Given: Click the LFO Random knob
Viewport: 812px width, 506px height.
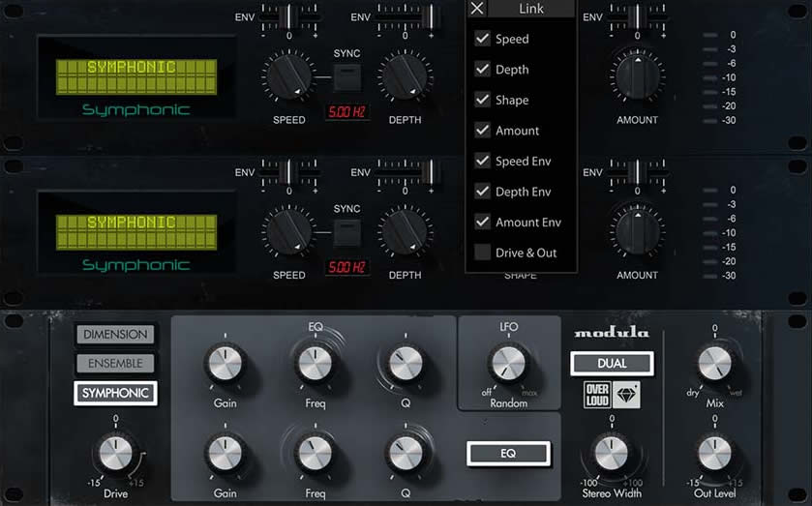Looking at the screenshot, I should pos(508,364).
